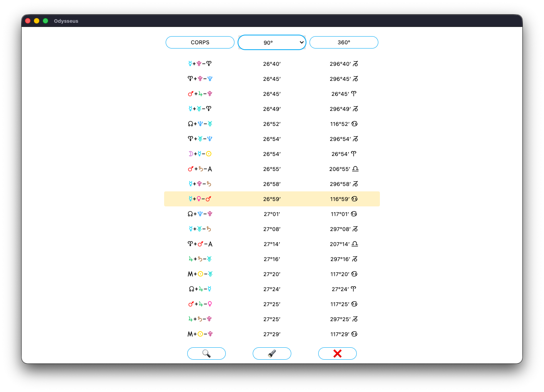The width and height of the screenshot is (544, 392).
Task: Select the Moon+Mercury−Sun formula
Action: [200, 154]
